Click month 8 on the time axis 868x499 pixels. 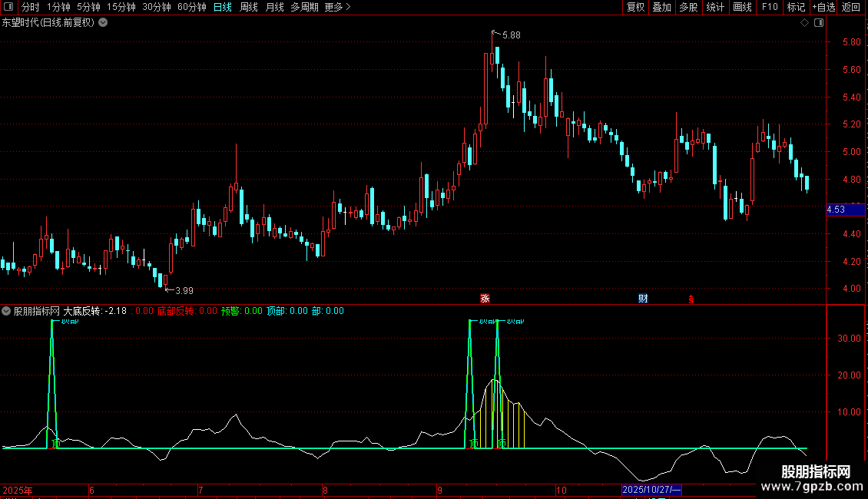coord(326,490)
